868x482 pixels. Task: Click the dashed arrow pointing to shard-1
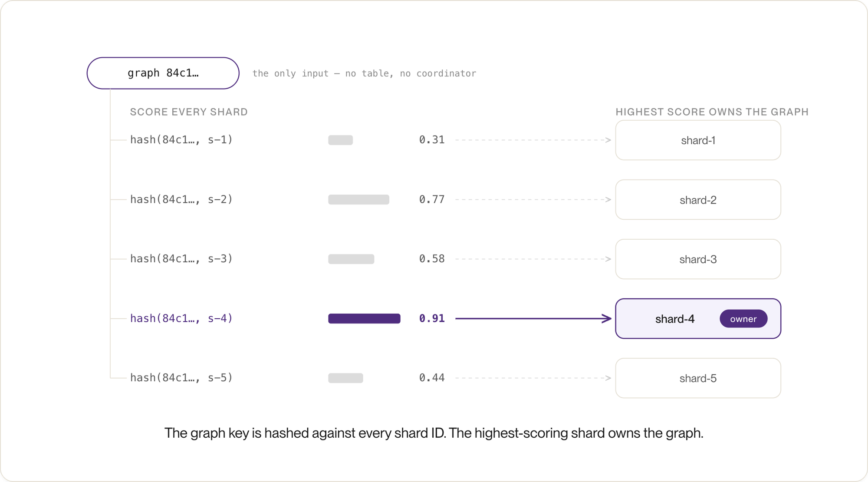click(533, 140)
